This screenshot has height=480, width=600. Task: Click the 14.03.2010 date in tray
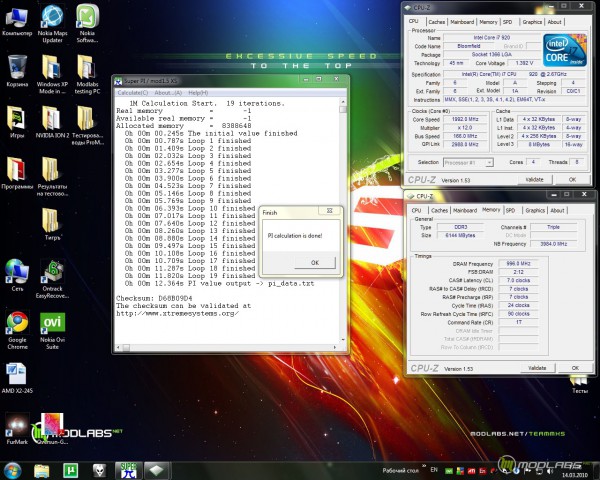click(x=574, y=475)
